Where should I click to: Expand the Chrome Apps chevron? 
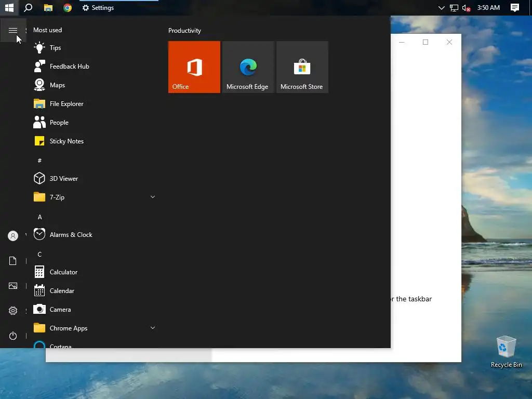point(153,328)
